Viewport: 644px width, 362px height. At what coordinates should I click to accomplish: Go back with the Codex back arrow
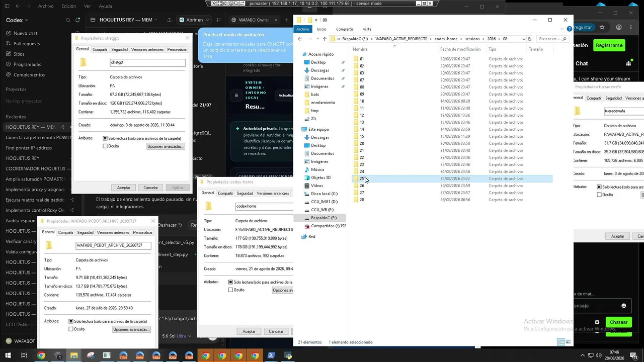click(17, 6)
